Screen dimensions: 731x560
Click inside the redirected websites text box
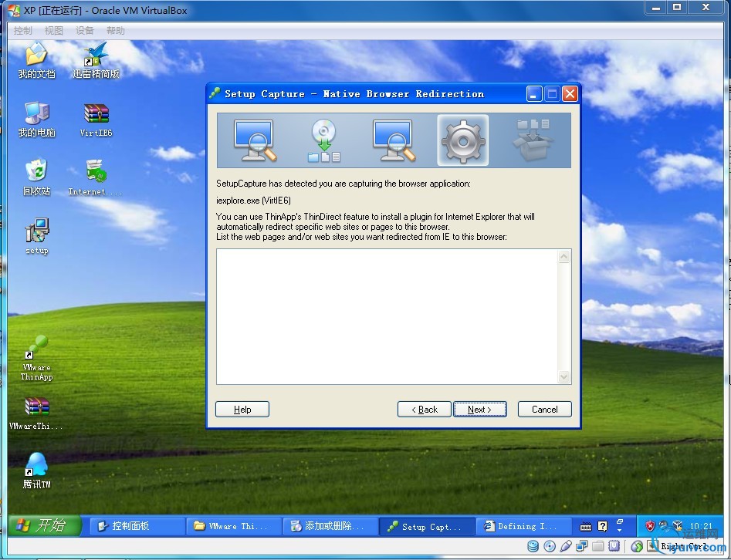[387, 316]
